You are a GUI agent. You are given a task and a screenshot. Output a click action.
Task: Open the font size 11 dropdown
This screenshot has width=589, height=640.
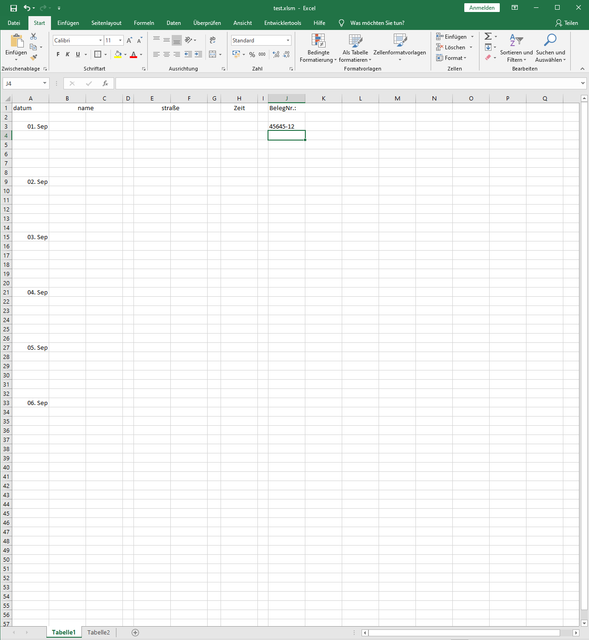(120, 40)
